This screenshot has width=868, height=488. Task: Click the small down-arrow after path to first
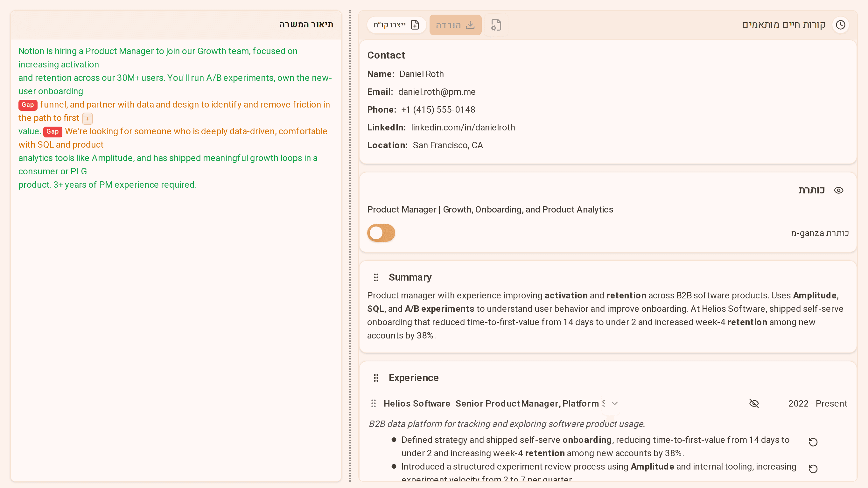(87, 118)
